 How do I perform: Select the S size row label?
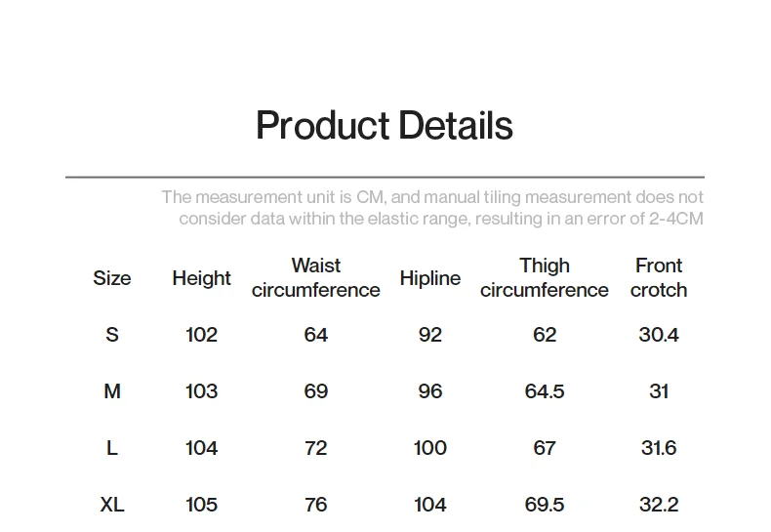point(112,335)
